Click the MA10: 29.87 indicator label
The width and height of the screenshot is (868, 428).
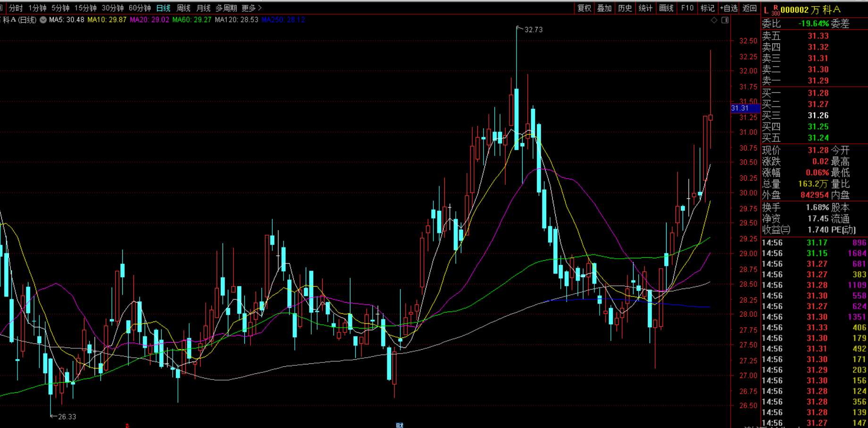[107, 20]
